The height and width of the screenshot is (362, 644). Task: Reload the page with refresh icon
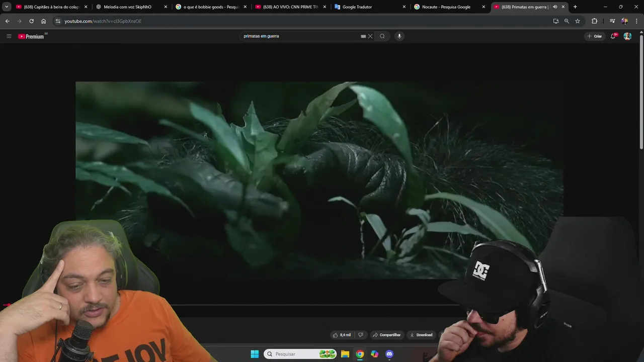coord(31,21)
